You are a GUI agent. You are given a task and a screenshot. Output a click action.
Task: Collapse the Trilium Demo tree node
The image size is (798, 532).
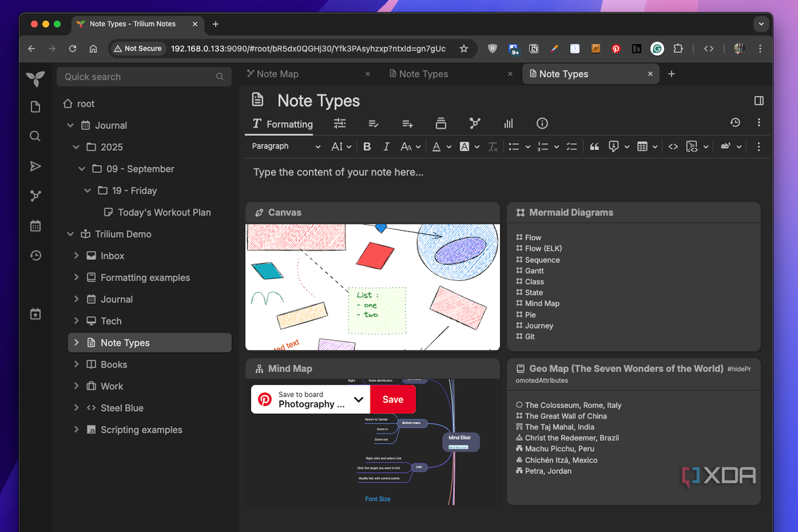click(x=71, y=234)
